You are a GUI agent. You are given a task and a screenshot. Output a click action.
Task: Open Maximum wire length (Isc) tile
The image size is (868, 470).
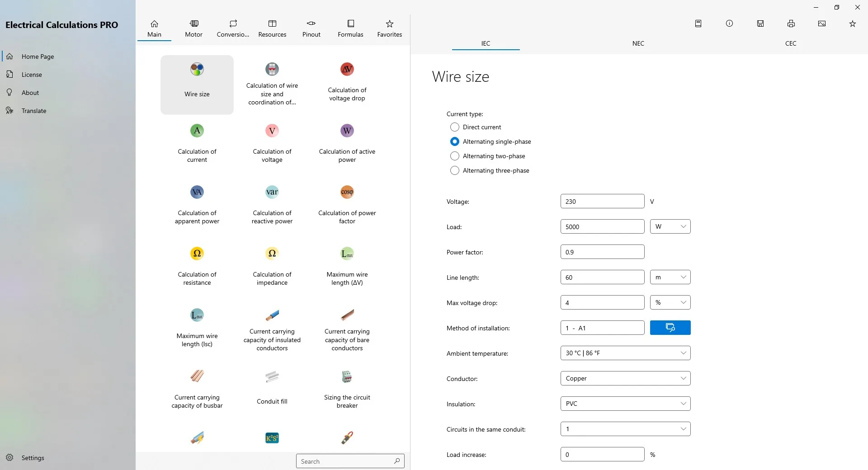click(197, 331)
